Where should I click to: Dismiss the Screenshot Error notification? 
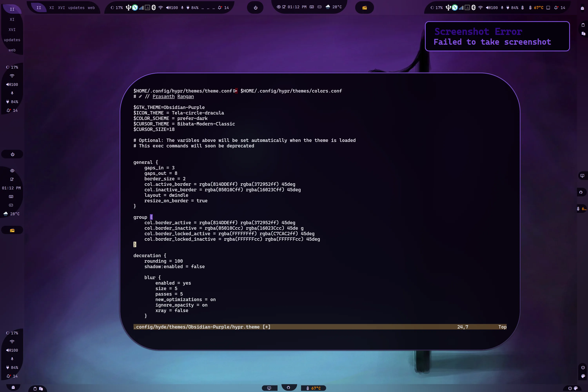pos(497,36)
